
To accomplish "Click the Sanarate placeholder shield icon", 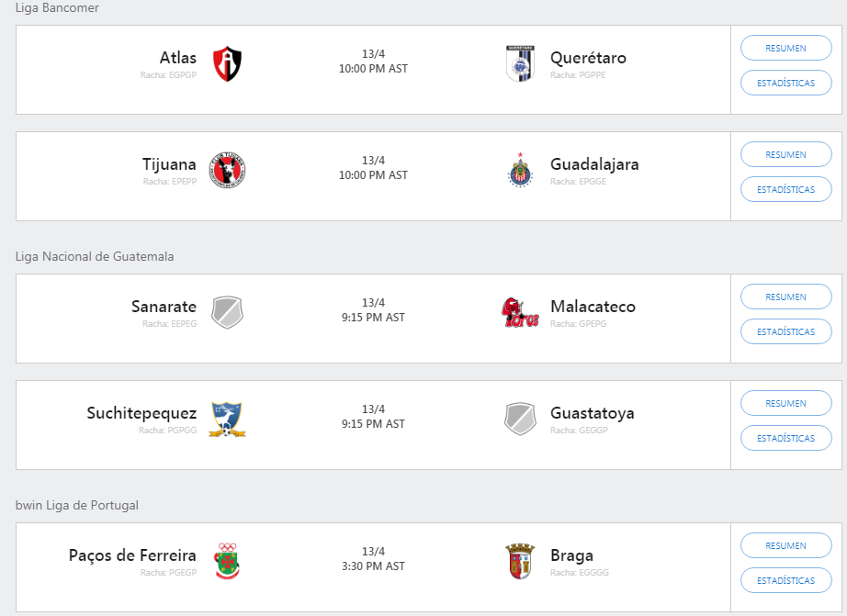I will [228, 312].
